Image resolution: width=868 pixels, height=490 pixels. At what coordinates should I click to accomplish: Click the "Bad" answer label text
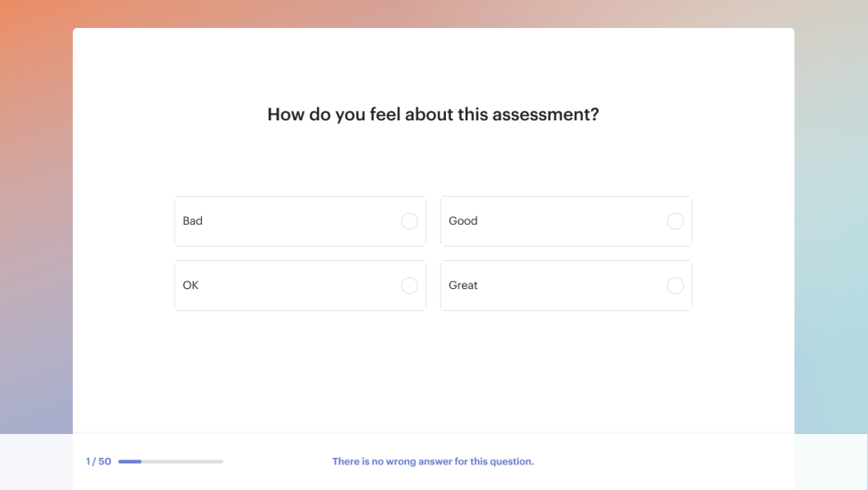[x=192, y=221]
